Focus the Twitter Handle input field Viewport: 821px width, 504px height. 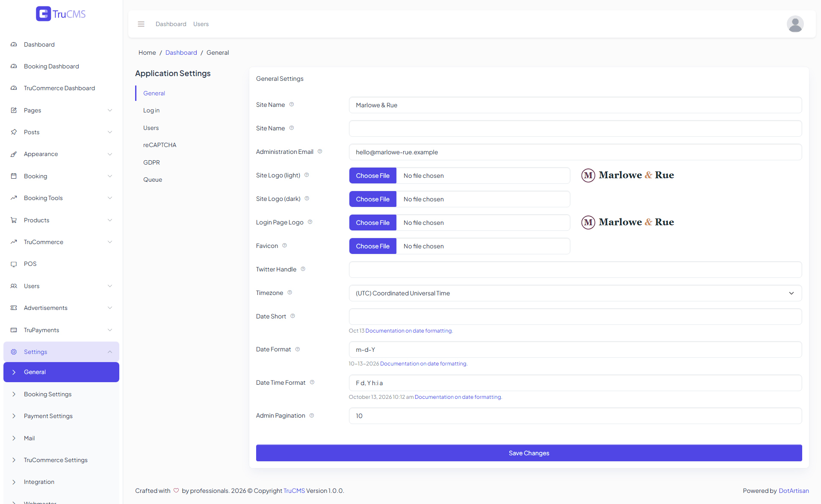click(575, 270)
